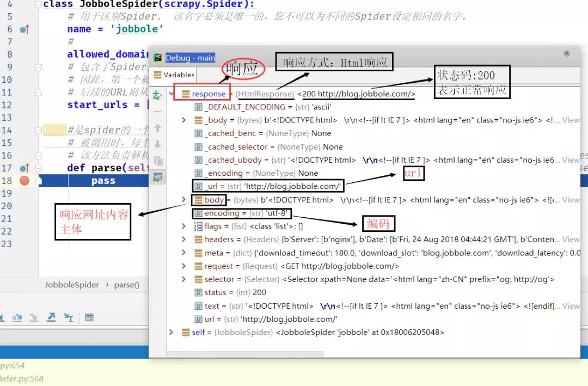The width and height of the screenshot is (588, 386).
Task: Click the Run to Cursor icon
Action: click(68, 317)
